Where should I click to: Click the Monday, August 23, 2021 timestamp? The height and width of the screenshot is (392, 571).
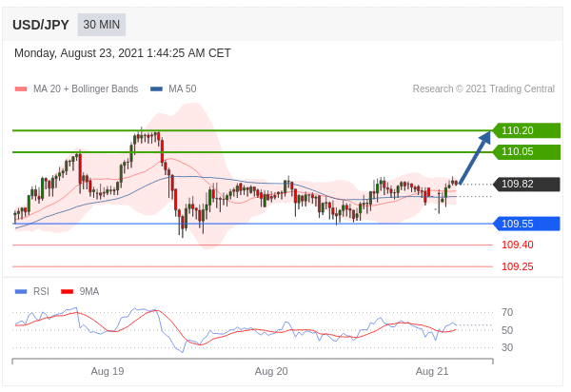(123, 53)
